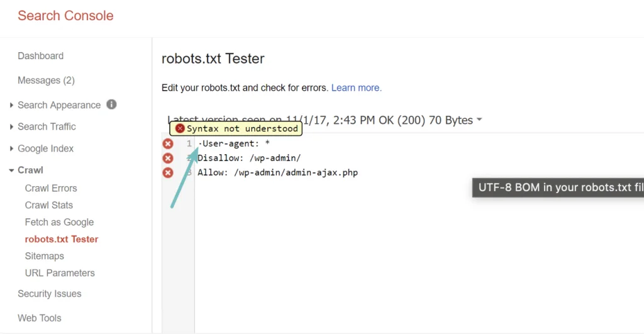Click the error icon beside Allow line
Viewport: 644px width, 334px height.
pyautogui.click(x=168, y=172)
